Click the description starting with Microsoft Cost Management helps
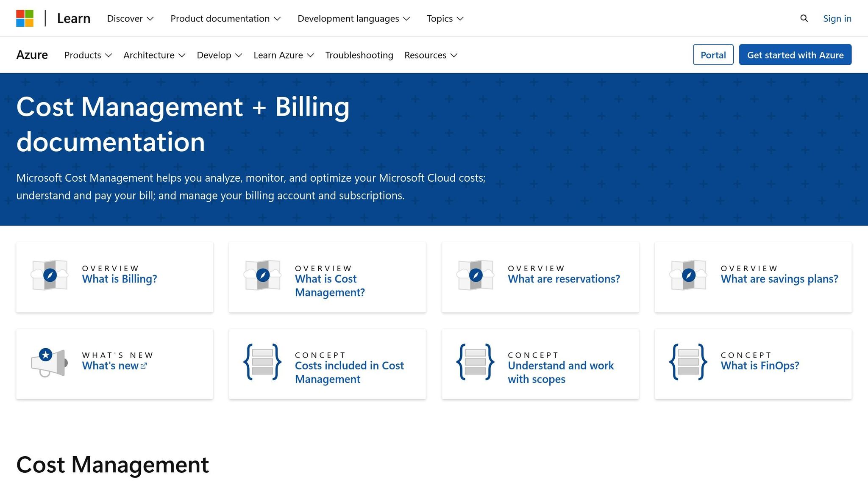Screen dimensions: 868x488 tap(251, 186)
